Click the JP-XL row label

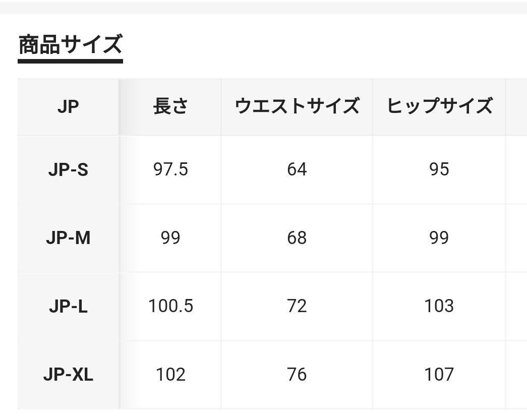[68, 375]
